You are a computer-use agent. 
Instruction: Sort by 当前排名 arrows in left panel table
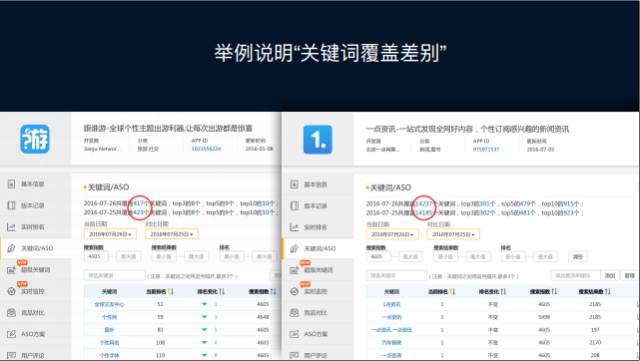point(171,291)
